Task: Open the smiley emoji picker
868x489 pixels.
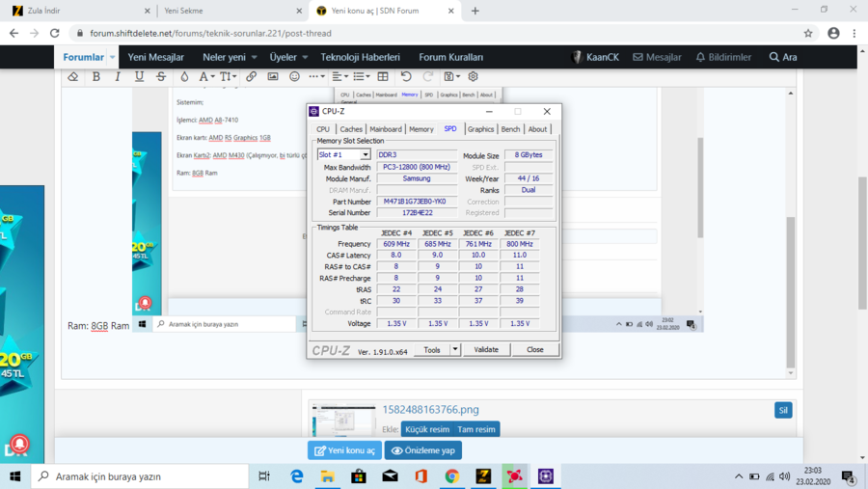Action: 294,77
